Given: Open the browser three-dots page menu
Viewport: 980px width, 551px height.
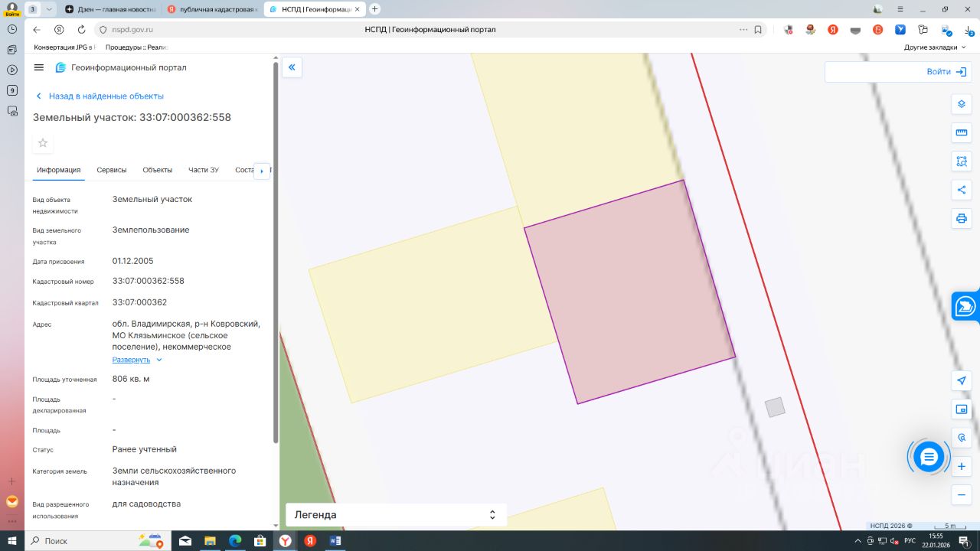Looking at the screenshot, I should (743, 30).
